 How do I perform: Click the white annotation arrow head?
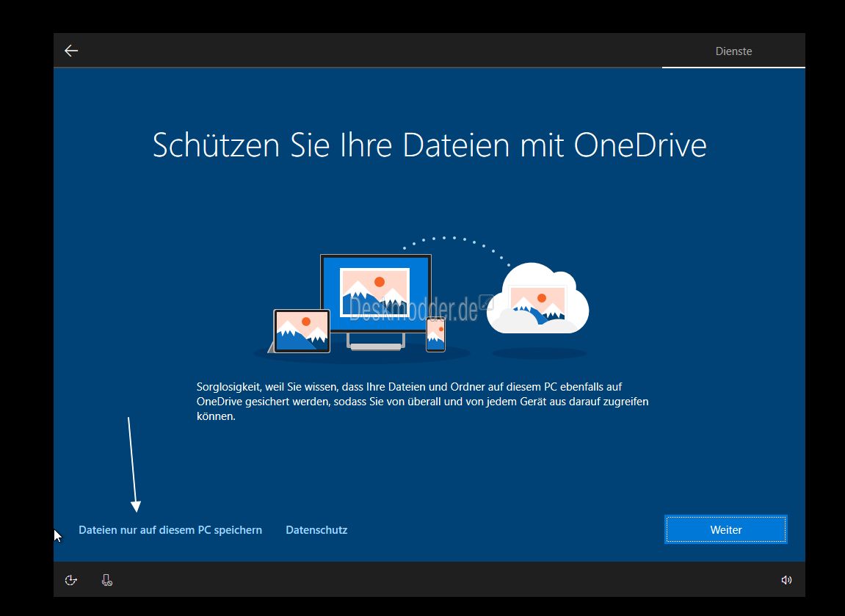136,505
